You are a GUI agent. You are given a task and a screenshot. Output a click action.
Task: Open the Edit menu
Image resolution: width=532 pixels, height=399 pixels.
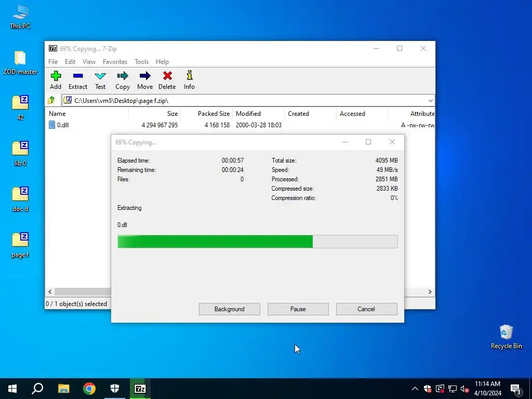tap(70, 62)
